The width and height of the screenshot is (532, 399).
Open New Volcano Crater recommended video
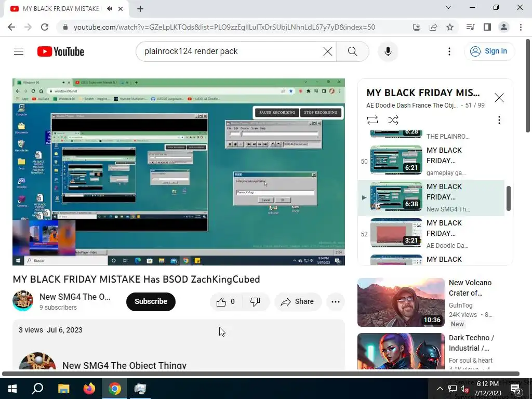pyautogui.click(x=401, y=302)
